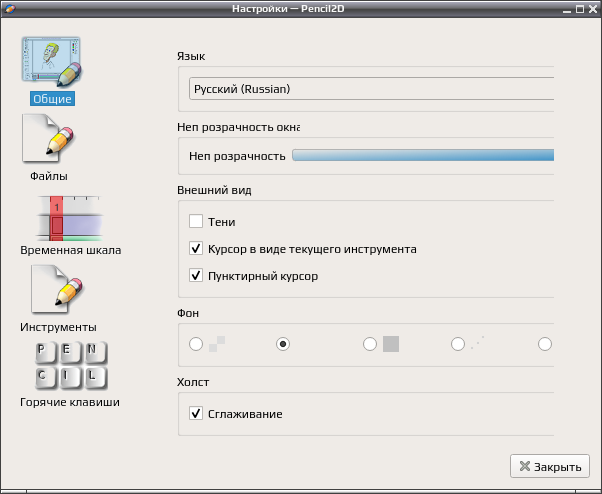Viewport: 602px width, 494px height.
Task: Click the Непрозрачность slider bar
Action: tap(423, 155)
